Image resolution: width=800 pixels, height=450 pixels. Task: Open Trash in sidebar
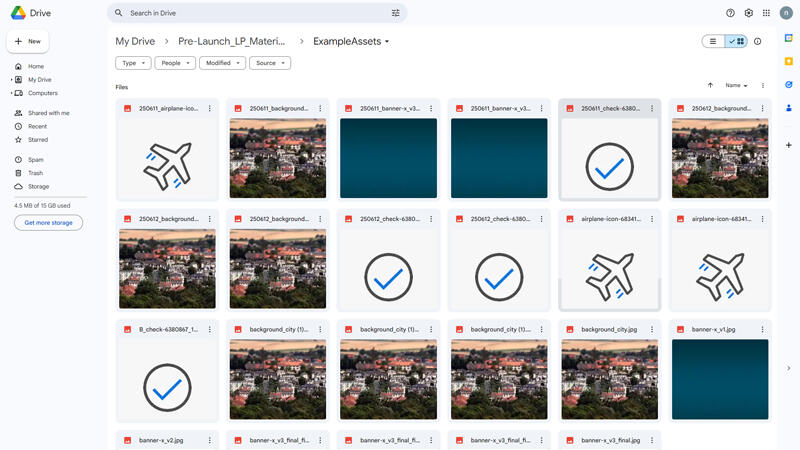[x=36, y=173]
